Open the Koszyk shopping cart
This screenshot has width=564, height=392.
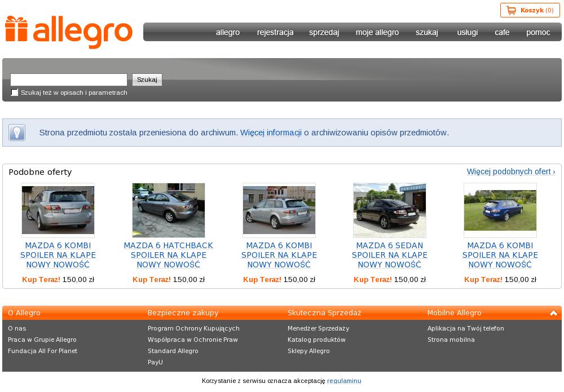(530, 10)
